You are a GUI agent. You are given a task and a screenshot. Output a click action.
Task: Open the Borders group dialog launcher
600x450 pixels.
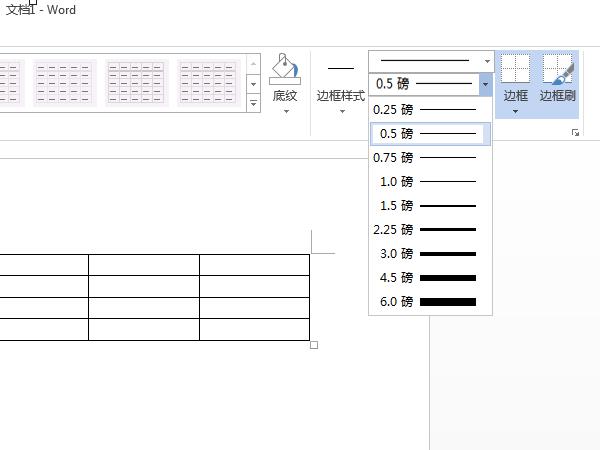point(575,132)
